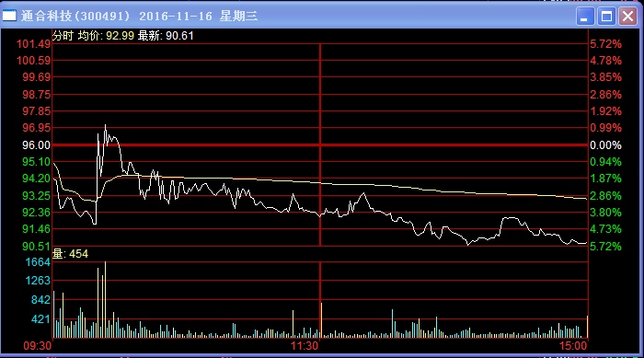644x358 pixels.
Task: Click the tallest volume bar near market open
Action: (x=105, y=300)
